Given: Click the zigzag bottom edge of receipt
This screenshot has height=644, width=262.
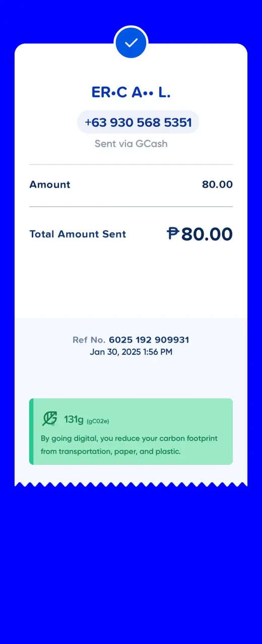Looking at the screenshot, I should [131, 485].
